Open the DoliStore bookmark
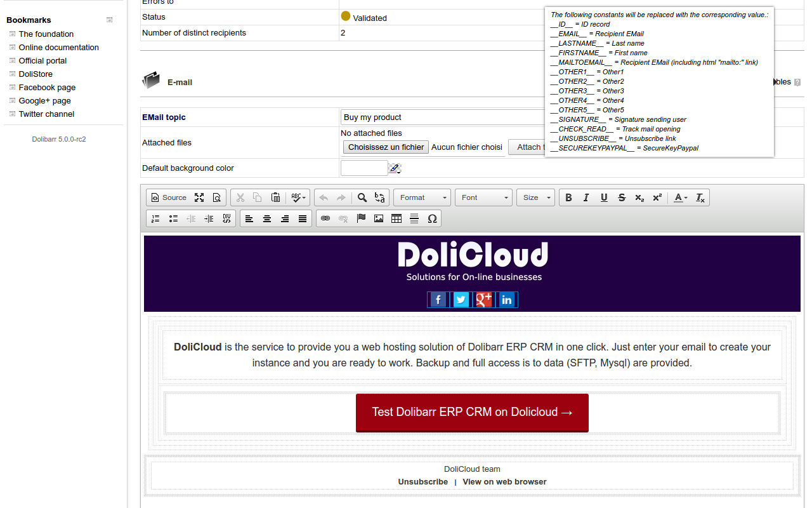The image size is (812, 508). point(36,74)
